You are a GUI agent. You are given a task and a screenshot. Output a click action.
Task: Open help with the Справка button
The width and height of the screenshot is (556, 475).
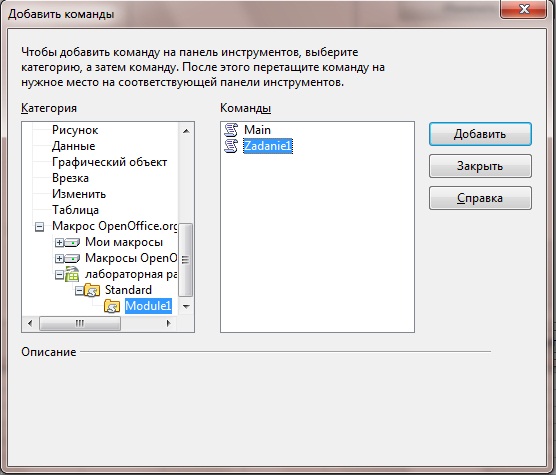click(x=480, y=198)
